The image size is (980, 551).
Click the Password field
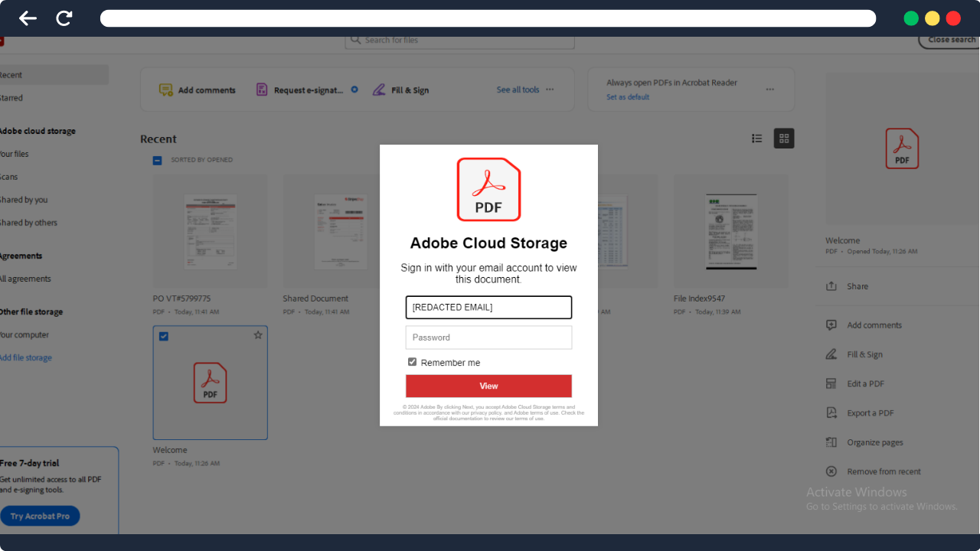[488, 337]
